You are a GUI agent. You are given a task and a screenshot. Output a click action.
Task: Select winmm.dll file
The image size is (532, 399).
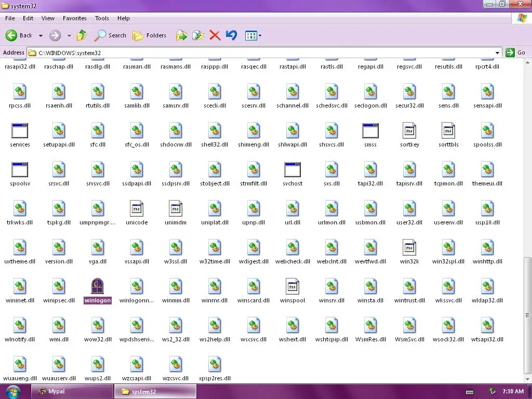pos(176,291)
